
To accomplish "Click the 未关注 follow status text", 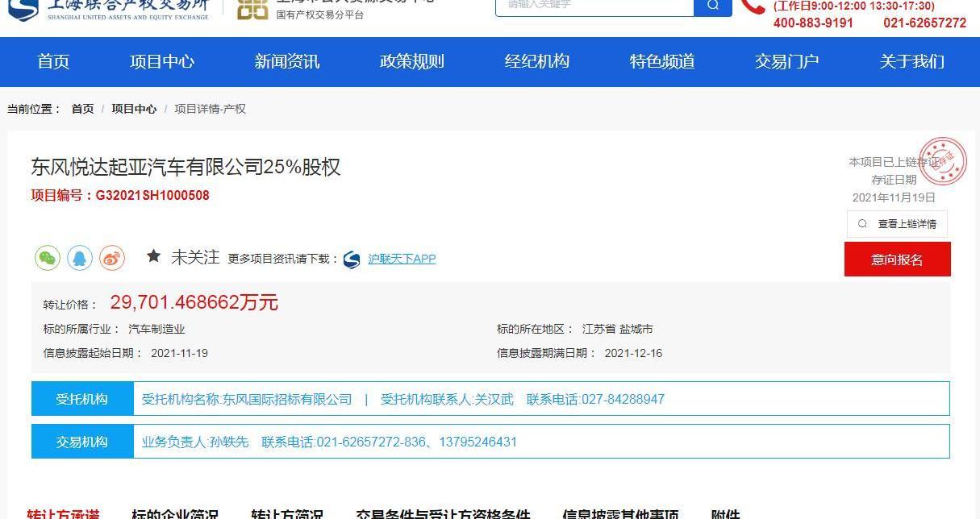I will pos(195,257).
